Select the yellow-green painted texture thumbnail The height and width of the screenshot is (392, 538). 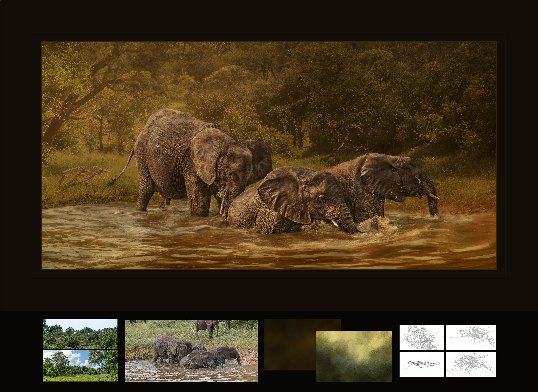pyautogui.click(x=353, y=356)
